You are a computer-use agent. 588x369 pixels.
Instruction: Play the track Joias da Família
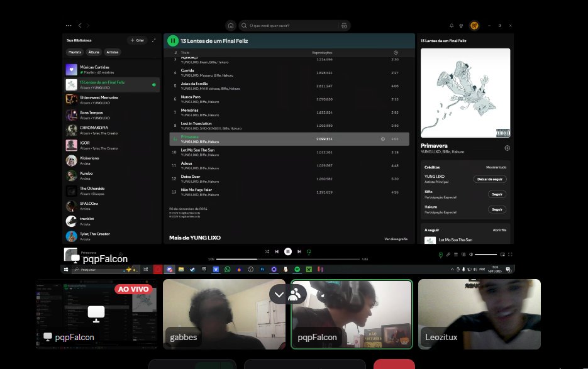pyautogui.click(x=289, y=86)
